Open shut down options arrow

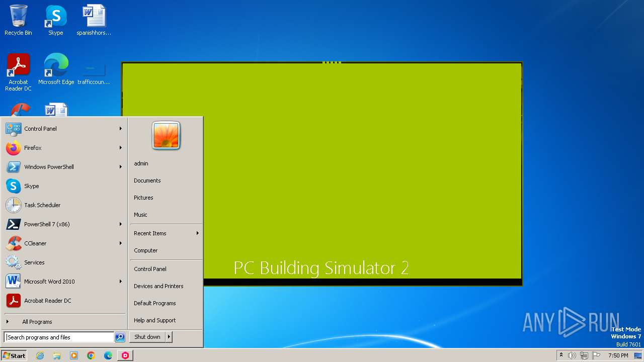(169, 337)
